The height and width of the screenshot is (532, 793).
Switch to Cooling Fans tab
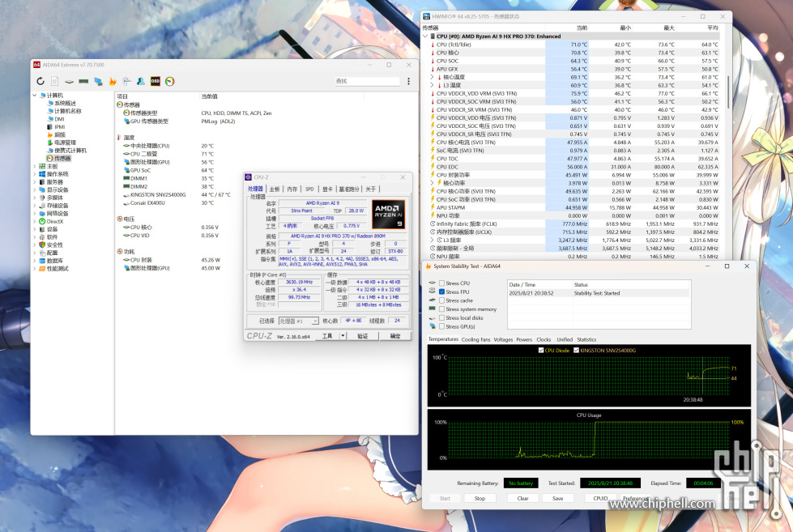pos(475,340)
